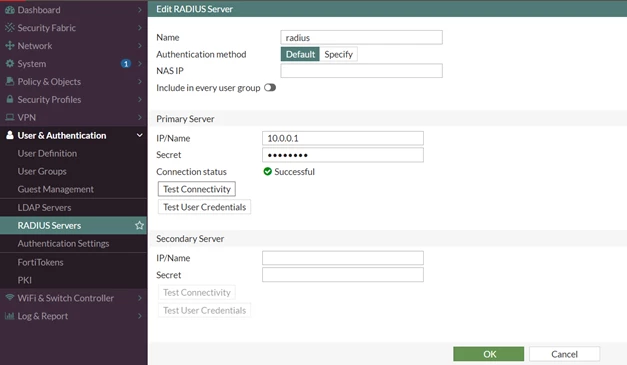Viewport: 627px width, 365px height.
Task: Click the System notification badge
Action: pos(126,64)
